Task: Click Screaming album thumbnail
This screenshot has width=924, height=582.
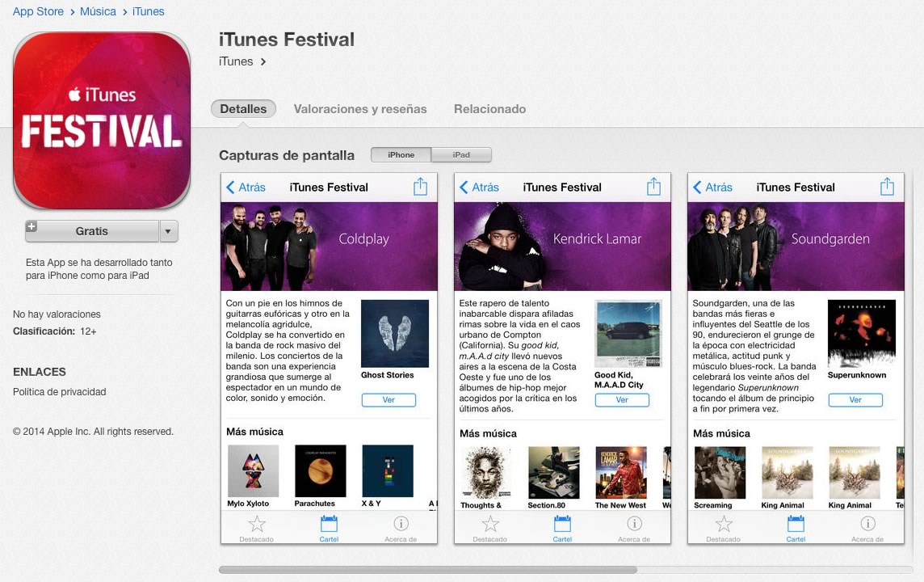Action: (720, 473)
